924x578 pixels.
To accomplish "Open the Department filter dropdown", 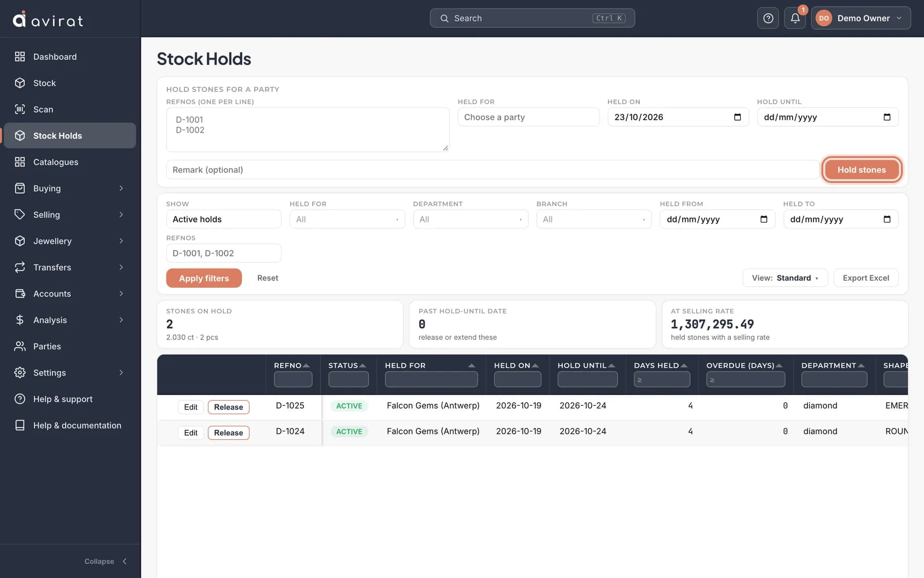I will point(470,219).
